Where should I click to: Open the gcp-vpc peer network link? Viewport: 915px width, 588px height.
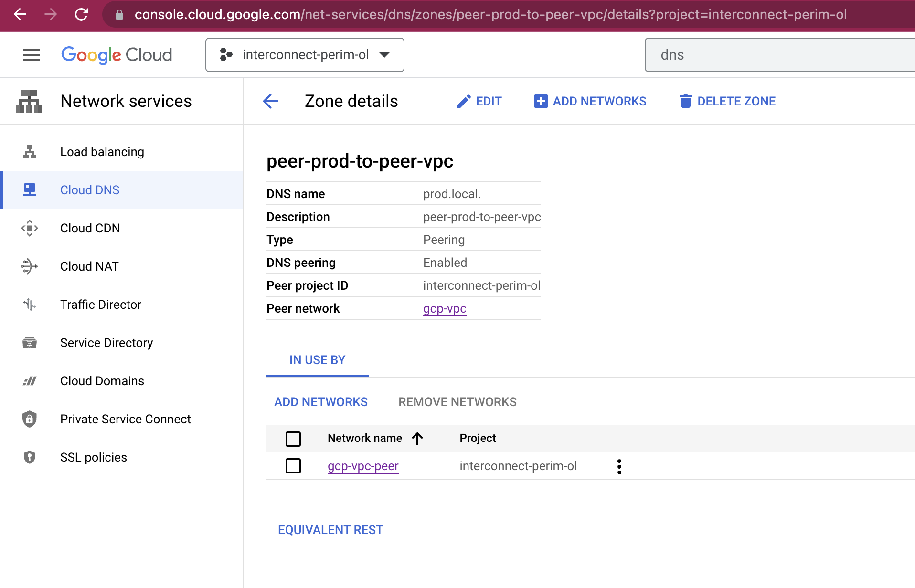point(444,308)
